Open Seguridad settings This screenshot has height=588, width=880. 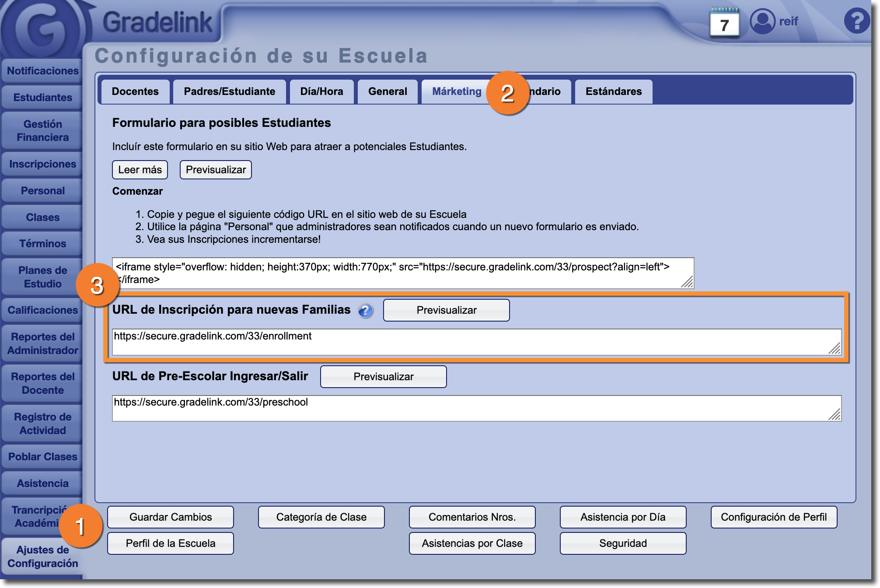[623, 543]
